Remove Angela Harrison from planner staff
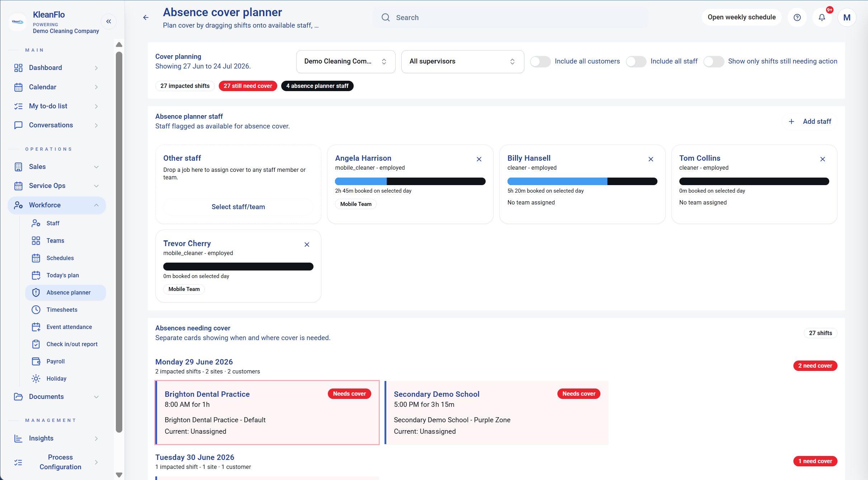Viewport: 868px width, 480px height. 479,159
